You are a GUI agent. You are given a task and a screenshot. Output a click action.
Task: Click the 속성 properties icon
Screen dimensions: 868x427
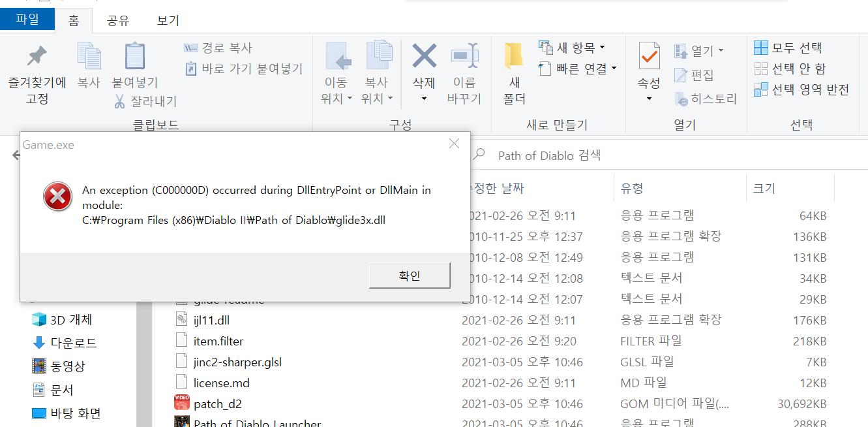click(649, 57)
